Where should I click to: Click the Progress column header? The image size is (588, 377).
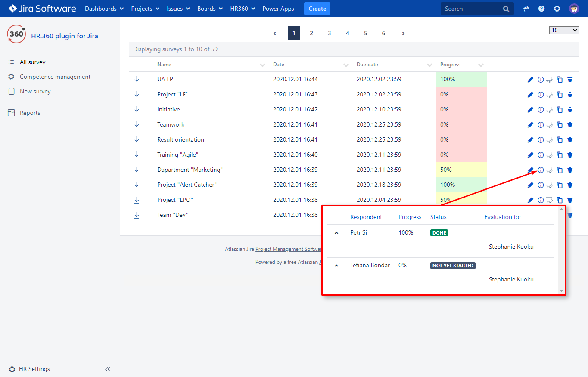tap(450, 65)
